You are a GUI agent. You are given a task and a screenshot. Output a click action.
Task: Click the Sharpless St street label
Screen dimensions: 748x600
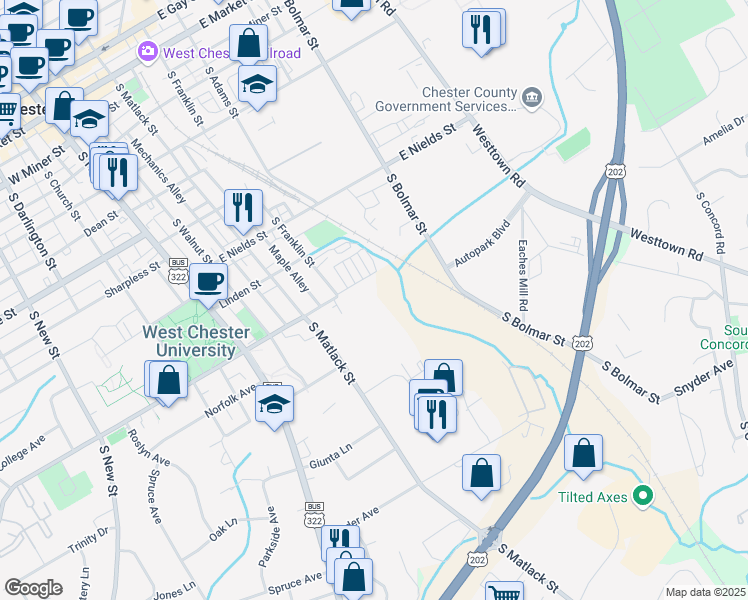coord(133,280)
